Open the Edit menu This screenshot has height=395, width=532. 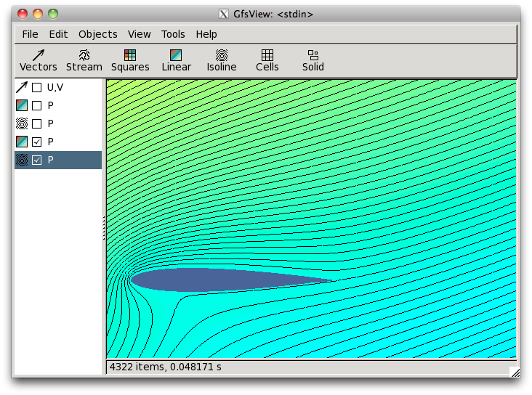[58, 34]
